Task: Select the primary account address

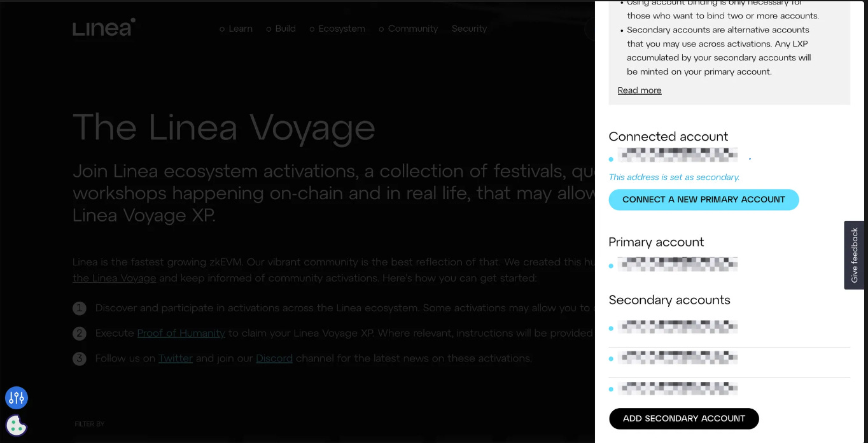Action: 678,264
